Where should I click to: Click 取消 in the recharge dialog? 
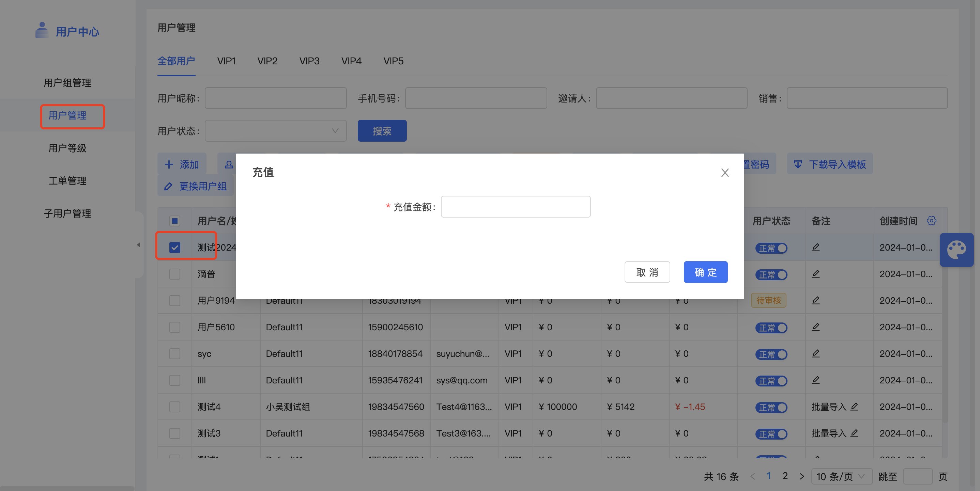pos(647,272)
